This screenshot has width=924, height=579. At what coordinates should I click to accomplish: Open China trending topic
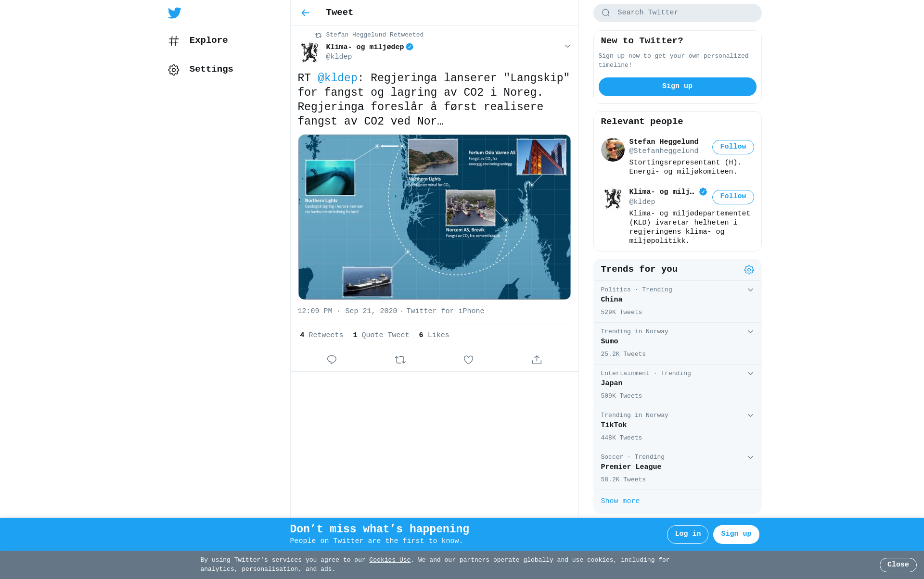[677, 302]
